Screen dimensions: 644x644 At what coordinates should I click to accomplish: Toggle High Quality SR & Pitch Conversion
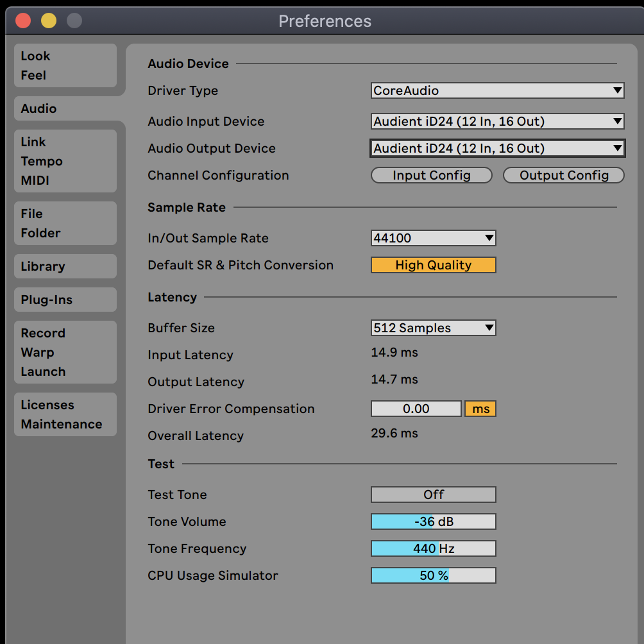click(x=434, y=265)
